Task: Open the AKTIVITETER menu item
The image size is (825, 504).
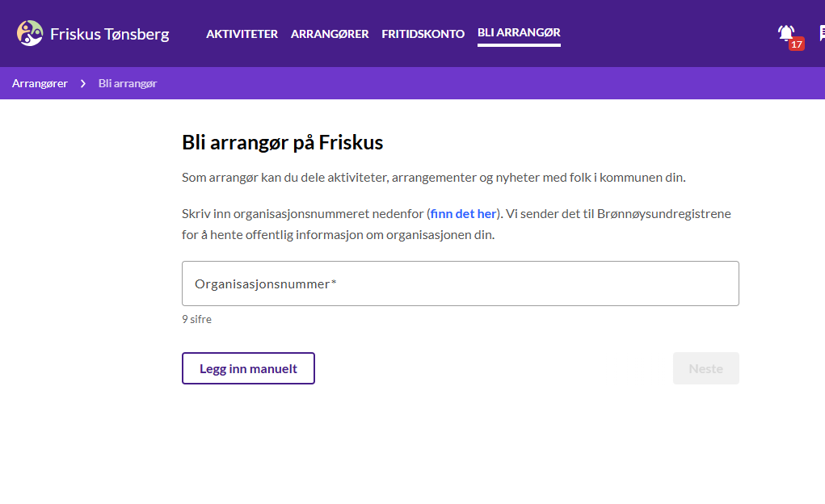Action: pos(242,34)
